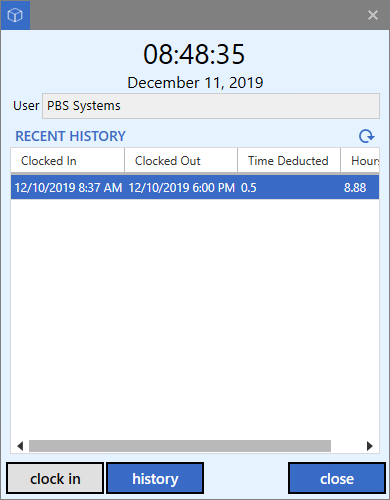
Task: Open the history button
Action: click(x=155, y=479)
